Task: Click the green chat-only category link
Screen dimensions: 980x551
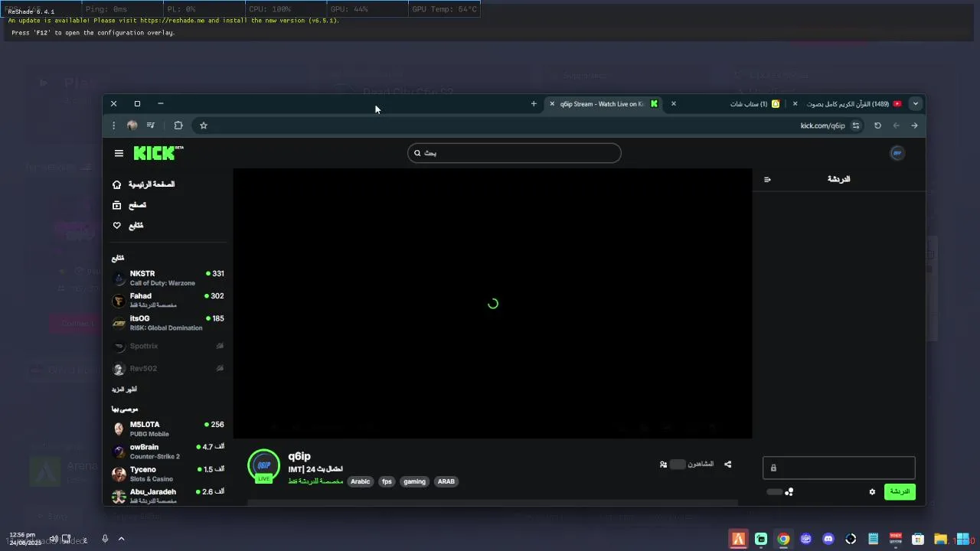Action: pyautogui.click(x=315, y=481)
